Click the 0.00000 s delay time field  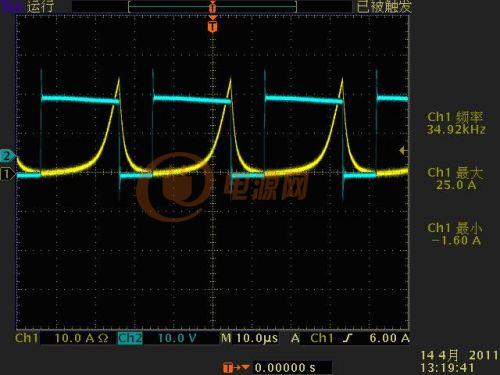click(285, 368)
